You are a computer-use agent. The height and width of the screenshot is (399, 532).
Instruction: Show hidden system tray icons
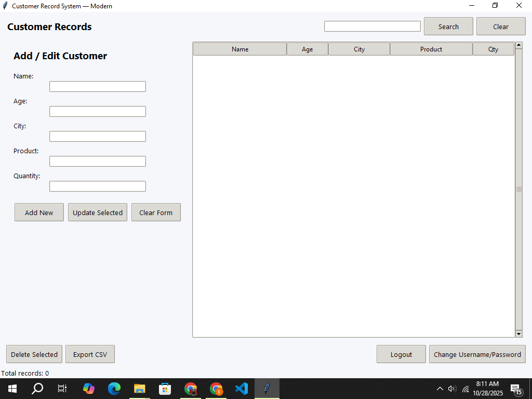[440, 389]
